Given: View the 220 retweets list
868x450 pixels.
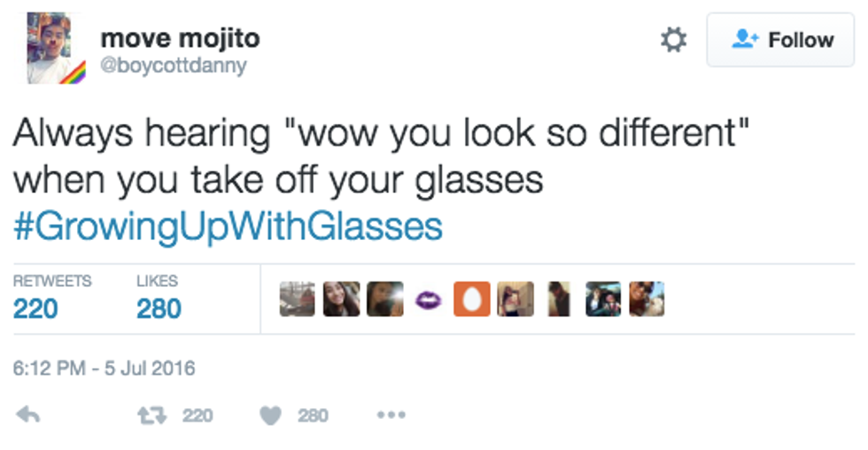Looking at the screenshot, I should pos(51,298).
